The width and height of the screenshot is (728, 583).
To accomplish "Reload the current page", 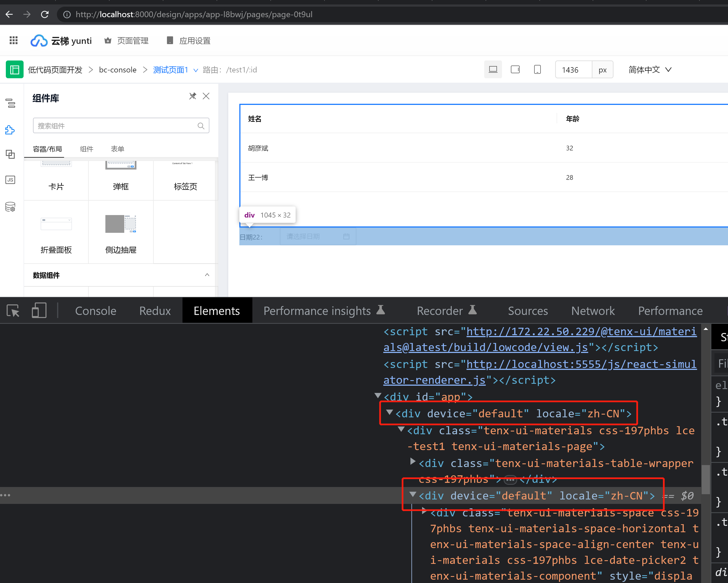I will click(45, 14).
